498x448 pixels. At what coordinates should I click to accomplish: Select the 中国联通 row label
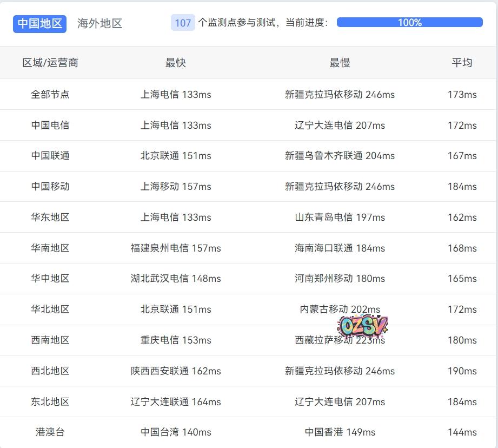click(50, 156)
